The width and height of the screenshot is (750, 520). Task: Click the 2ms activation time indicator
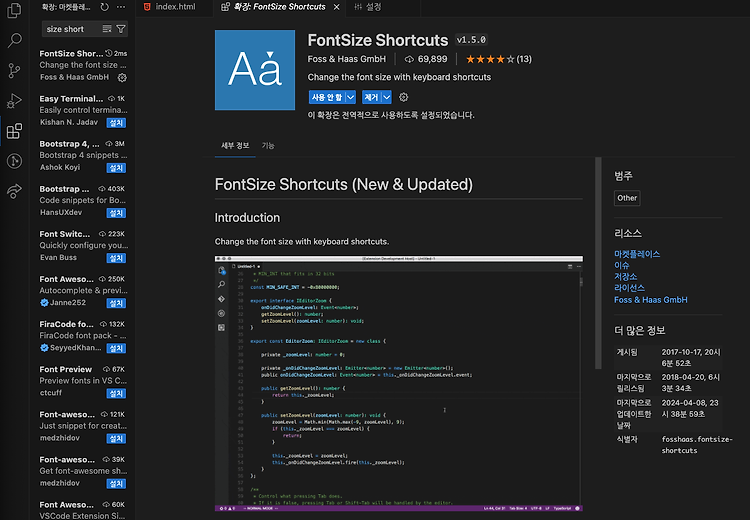[x=116, y=53]
